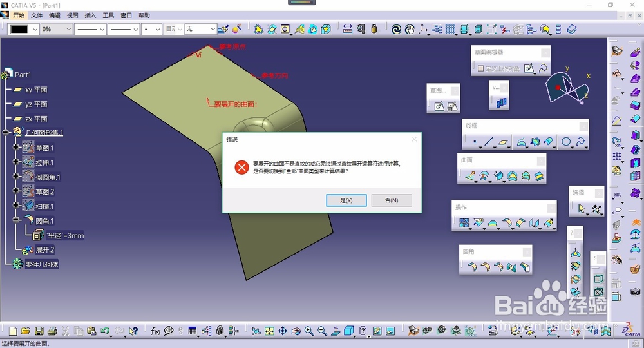
Task: Open the line type dropdown
Action: tap(124, 29)
